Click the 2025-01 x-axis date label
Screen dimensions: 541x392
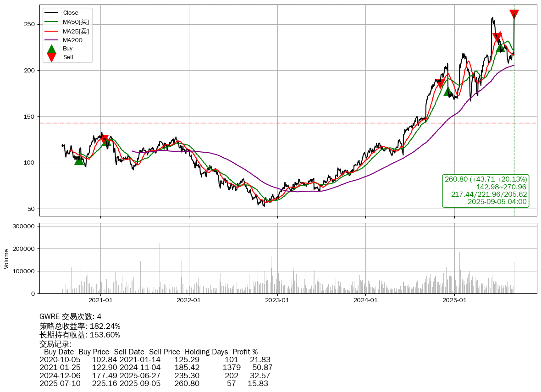click(454, 301)
